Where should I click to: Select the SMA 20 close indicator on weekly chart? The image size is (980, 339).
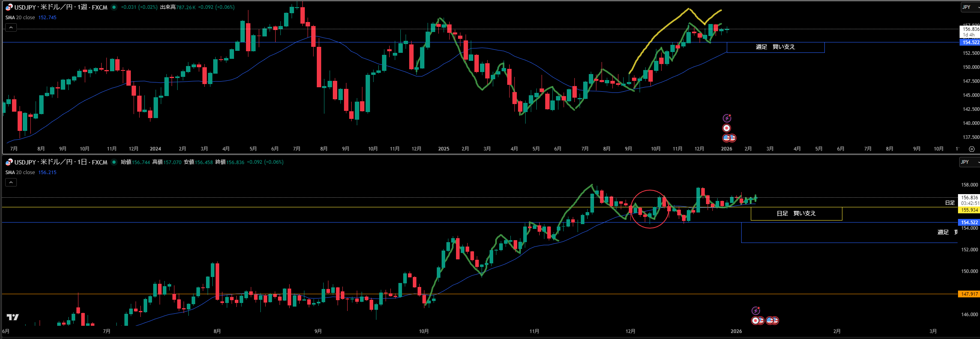20,18
